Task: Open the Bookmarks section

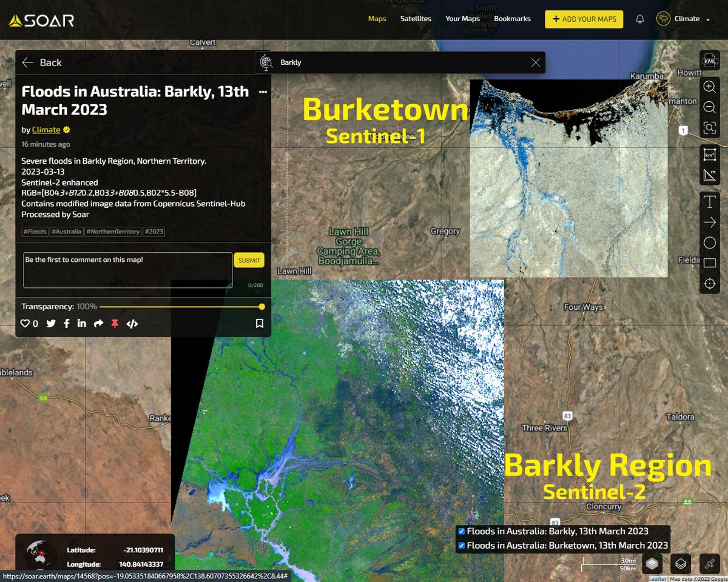Action: pyautogui.click(x=512, y=19)
